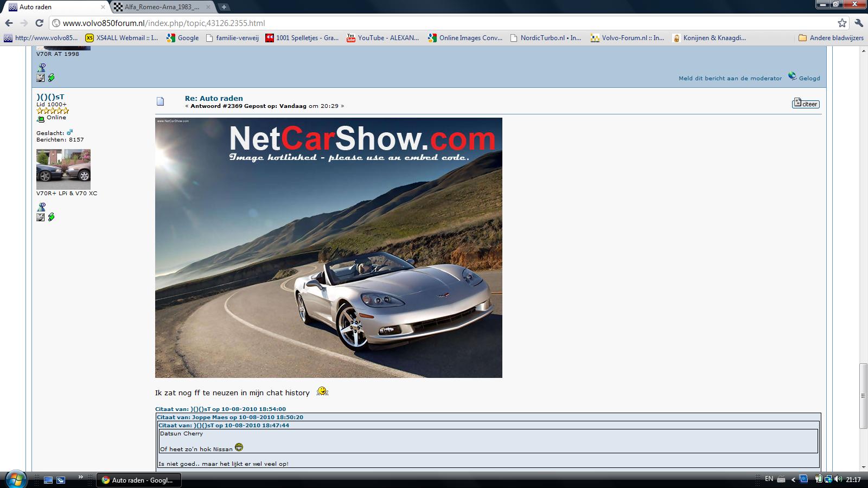Switch to the Alfa_Romeo-Arna_1983 tab
This screenshot has height=488, width=868.
[162, 7]
